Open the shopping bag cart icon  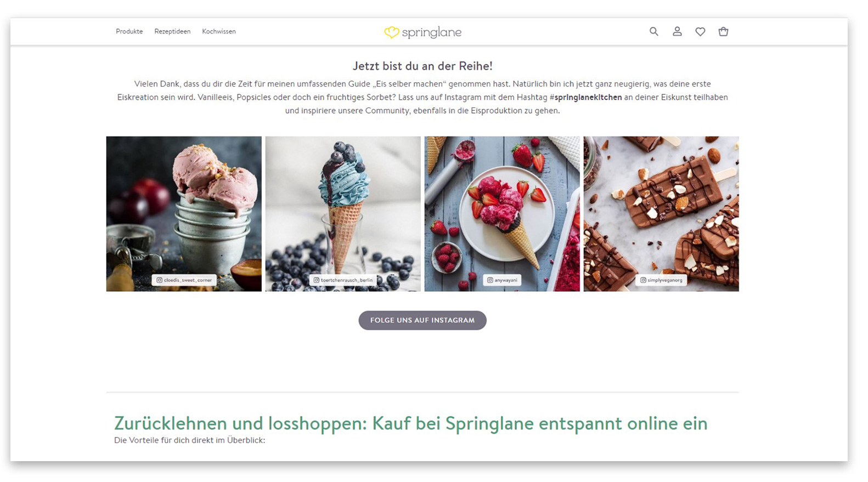(x=723, y=32)
